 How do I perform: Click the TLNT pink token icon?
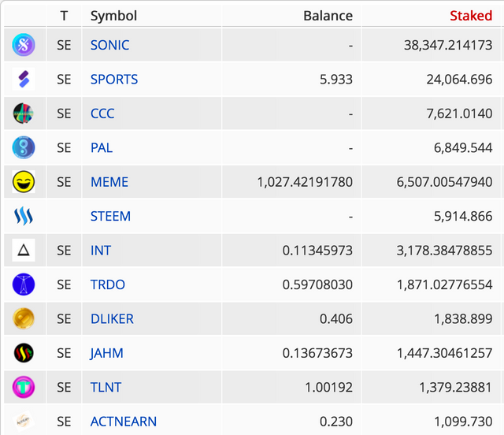point(24,387)
